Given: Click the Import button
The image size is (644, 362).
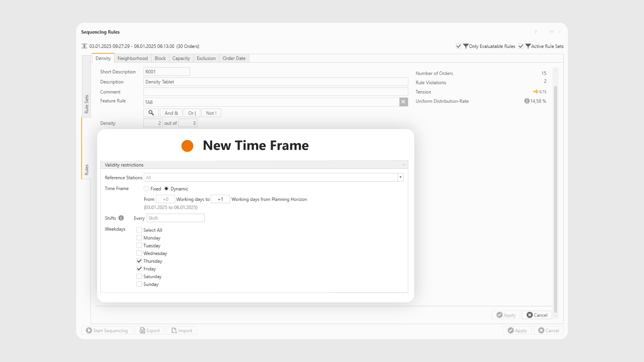Looking at the screenshot, I should (x=181, y=330).
